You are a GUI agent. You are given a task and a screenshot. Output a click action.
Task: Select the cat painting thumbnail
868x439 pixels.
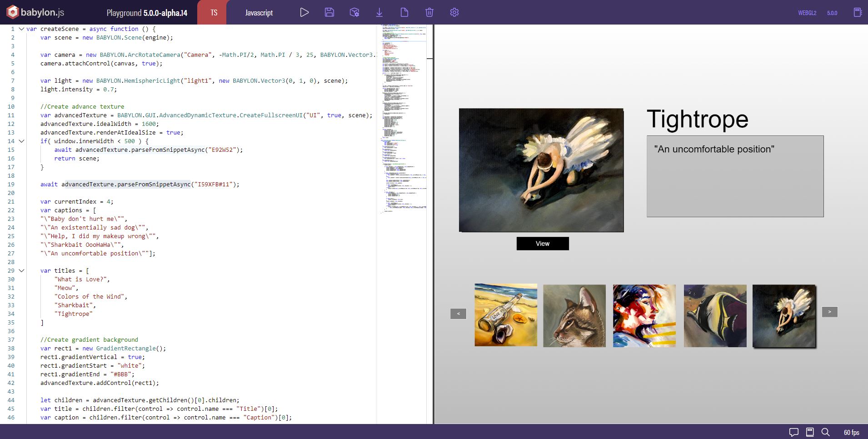(x=574, y=316)
